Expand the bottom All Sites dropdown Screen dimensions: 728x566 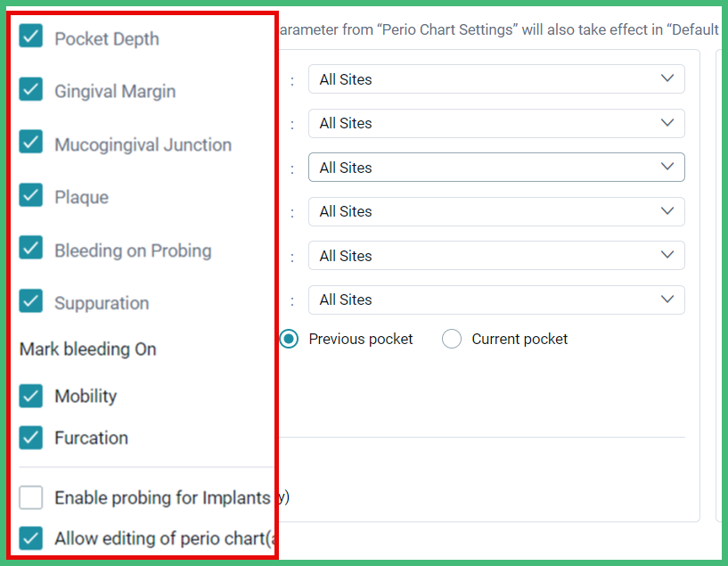(x=495, y=299)
